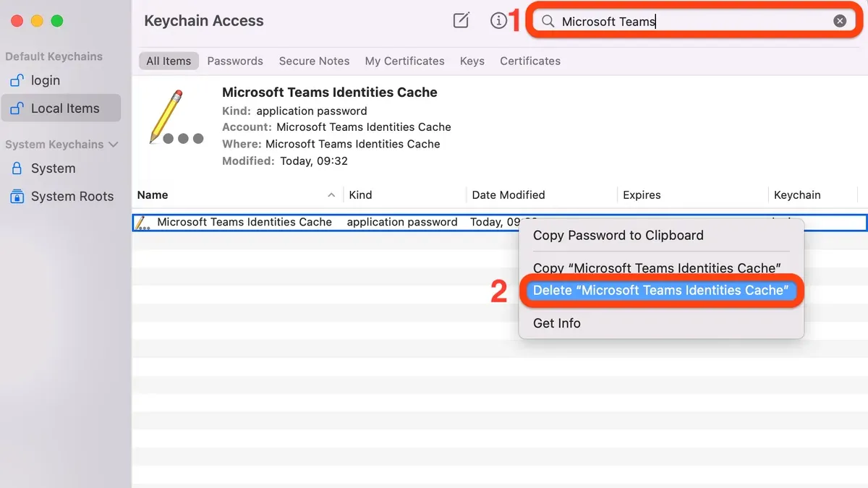Click the Kind: application password detail text
Screen dimensions: 868x488
coord(294,111)
